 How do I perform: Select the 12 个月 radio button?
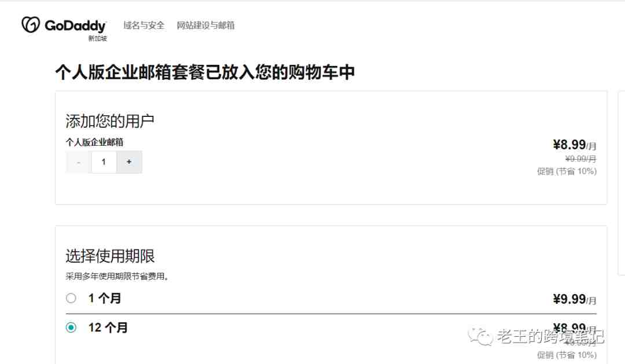[71, 328]
